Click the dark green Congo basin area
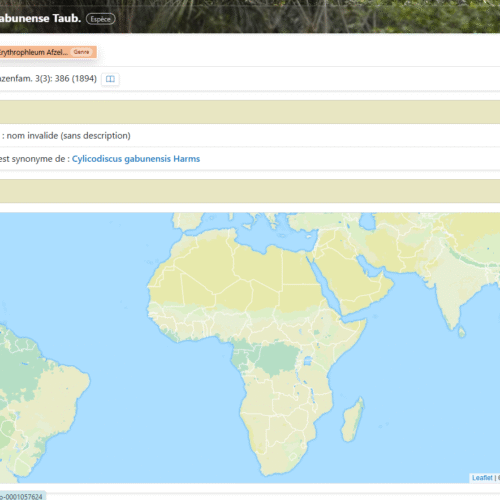This screenshot has width=500, height=500. 277,358
